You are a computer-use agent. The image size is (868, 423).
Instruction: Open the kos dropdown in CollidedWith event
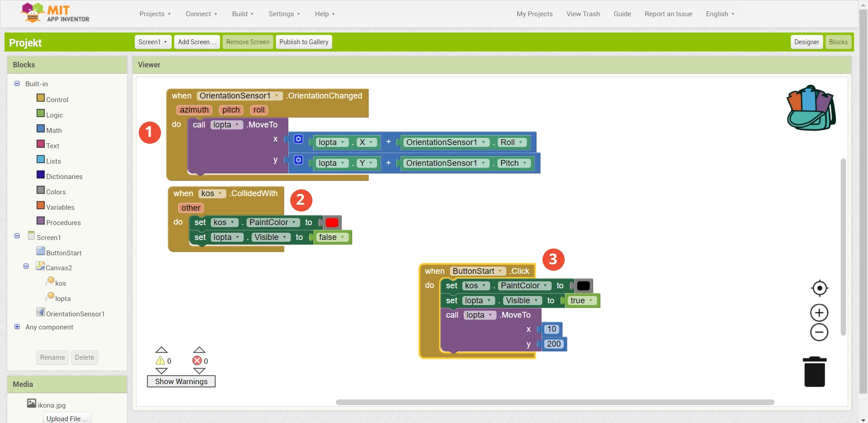[212, 193]
